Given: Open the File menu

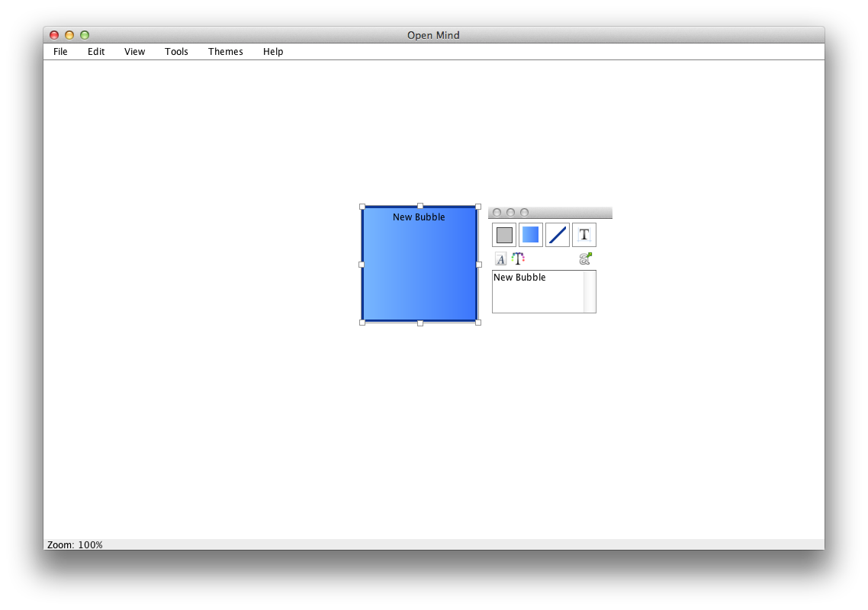Looking at the screenshot, I should [60, 52].
